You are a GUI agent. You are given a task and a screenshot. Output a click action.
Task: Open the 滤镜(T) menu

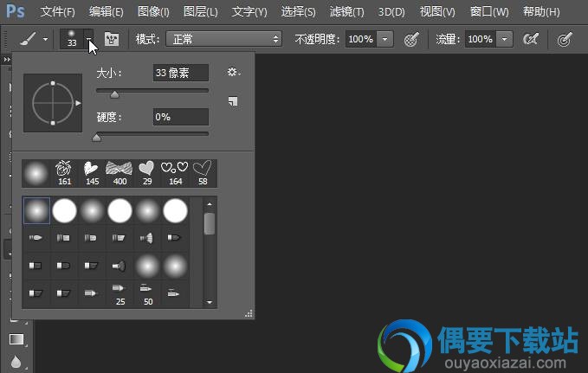pos(347,11)
